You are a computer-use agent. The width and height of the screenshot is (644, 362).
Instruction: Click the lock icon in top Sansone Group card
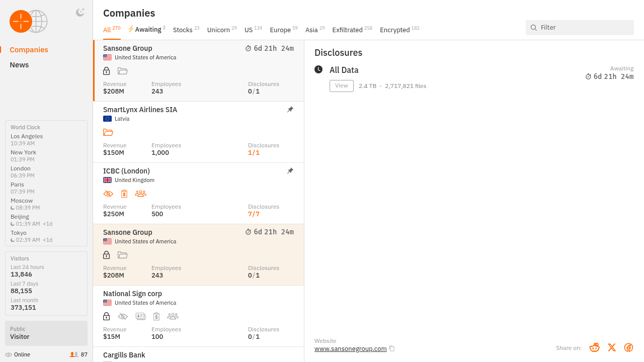tap(106, 71)
